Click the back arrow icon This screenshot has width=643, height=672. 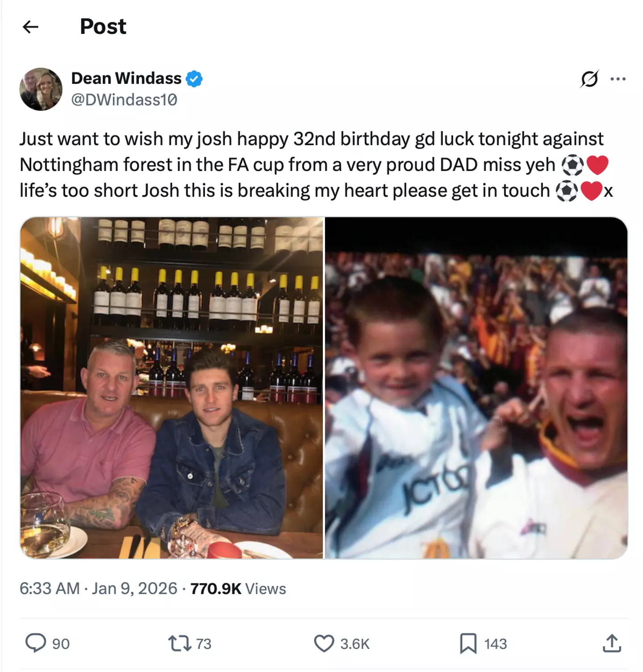click(x=30, y=27)
